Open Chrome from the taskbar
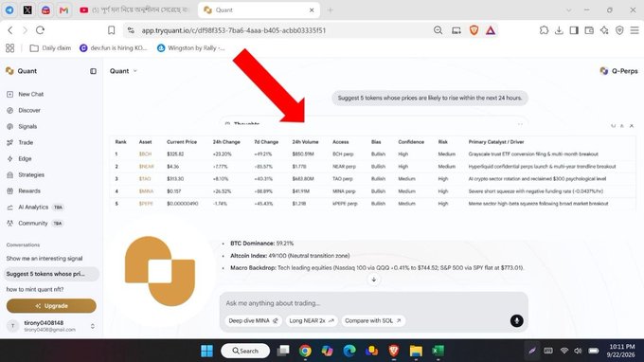The width and height of the screenshot is (644, 362). pos(305,351)
